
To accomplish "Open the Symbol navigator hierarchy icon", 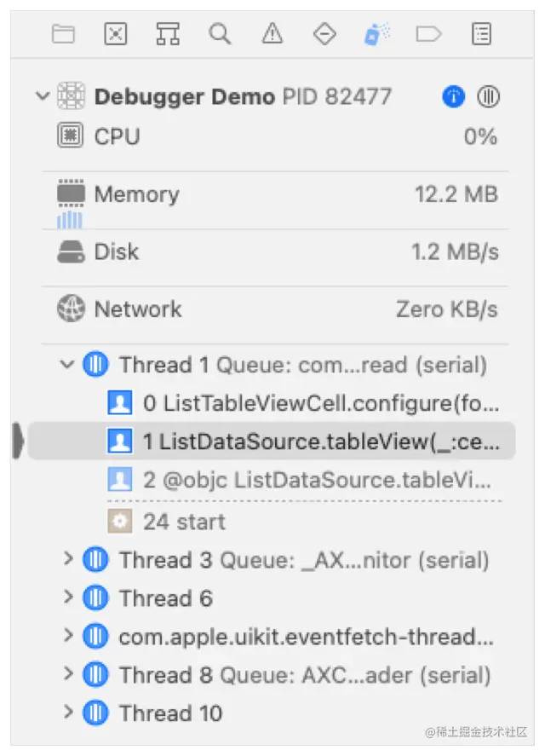I will point(168,34).
